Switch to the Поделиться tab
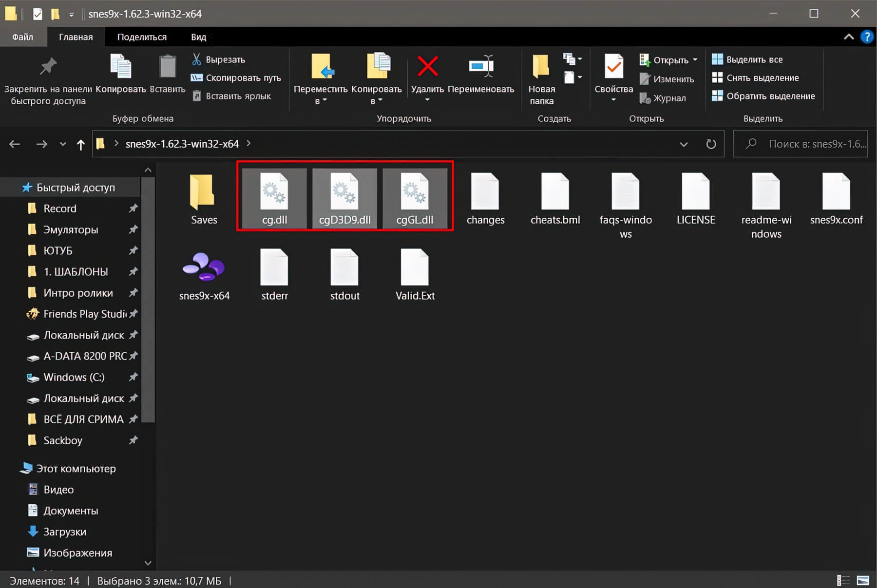The height and width of the screenshot is (588, 877). [142, 37]
